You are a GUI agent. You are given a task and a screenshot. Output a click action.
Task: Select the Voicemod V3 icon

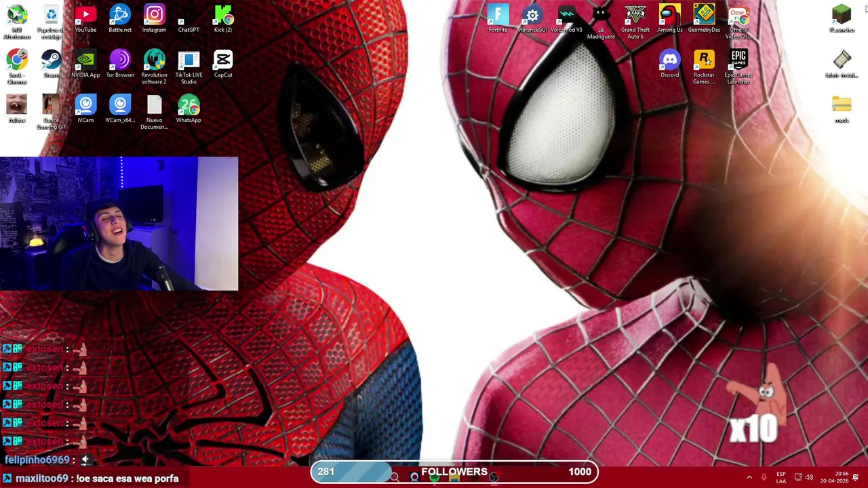pos(567,19)
